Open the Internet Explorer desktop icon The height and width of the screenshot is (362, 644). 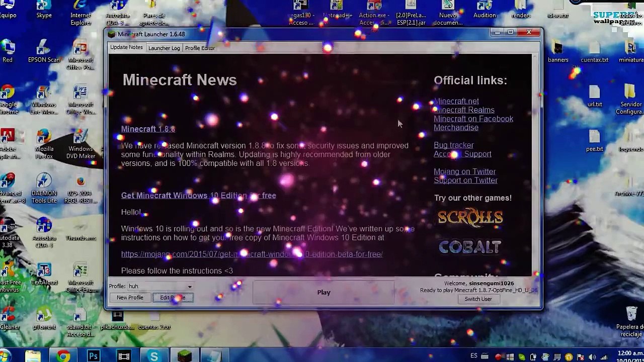[80, 12]
